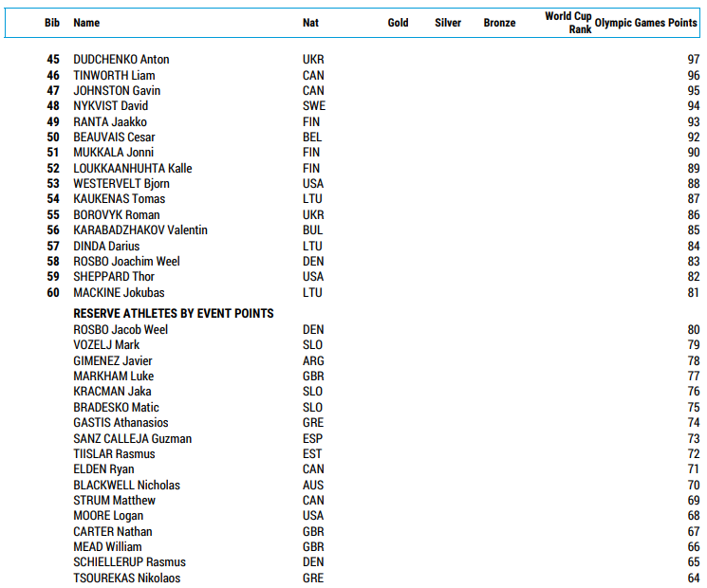Click the Nat column header
Screen dimensions: 707x588
(x=310, y=23)
